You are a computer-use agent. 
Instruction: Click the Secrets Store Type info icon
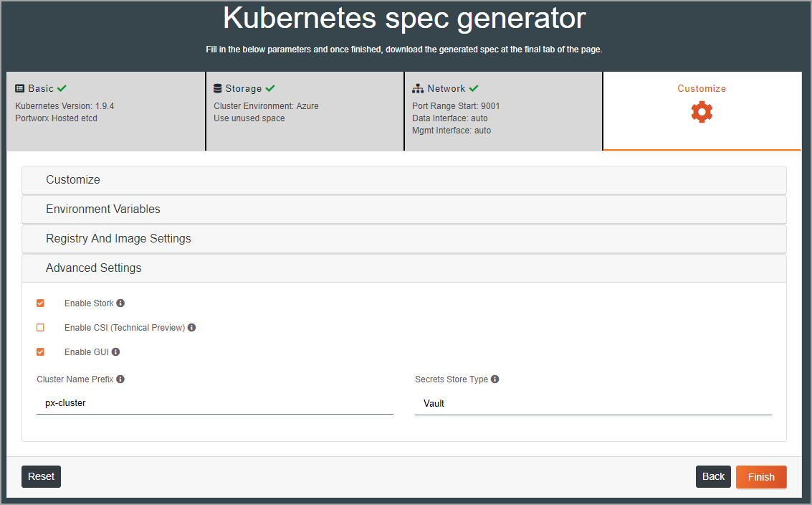coord(495,379)
